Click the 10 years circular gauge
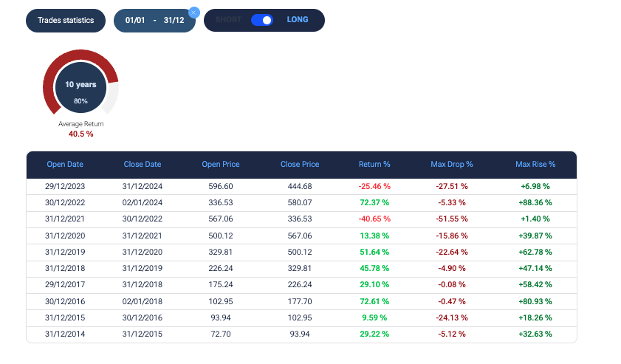Viewport: 621px width, 364px height. 80,89
